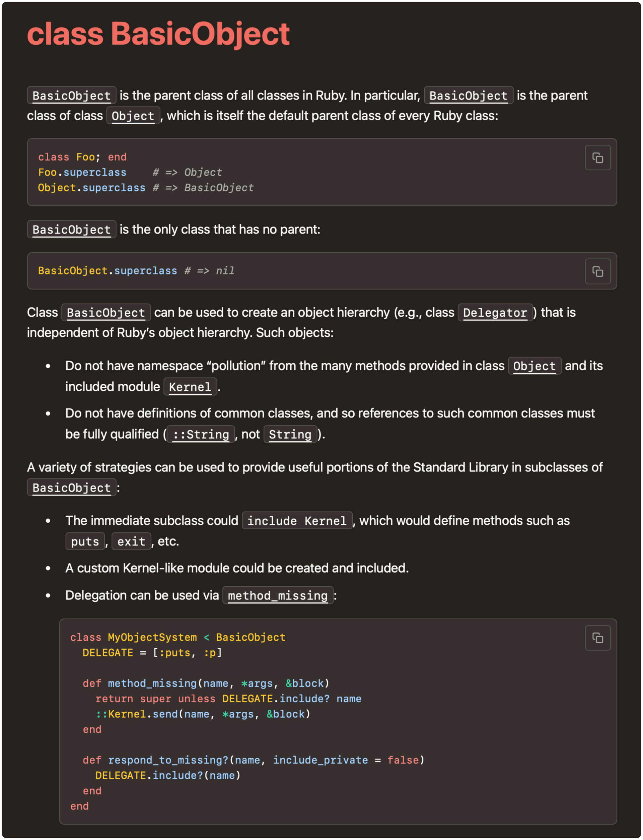
Task: Open first BasicObject link in intro sentence
Action: [x=72, y=96]
